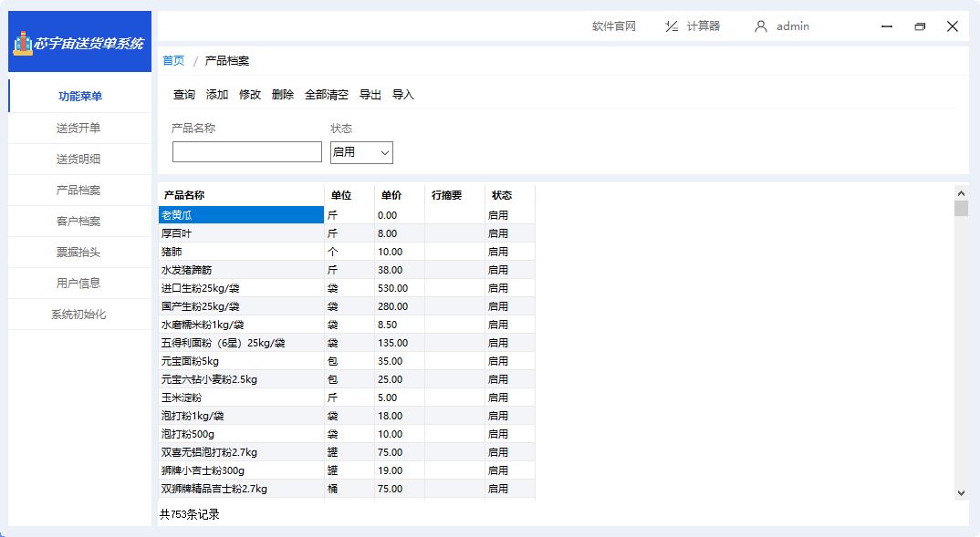Open 客户档案 menu item
Screen dimensions: 980x537
point(78,221)
